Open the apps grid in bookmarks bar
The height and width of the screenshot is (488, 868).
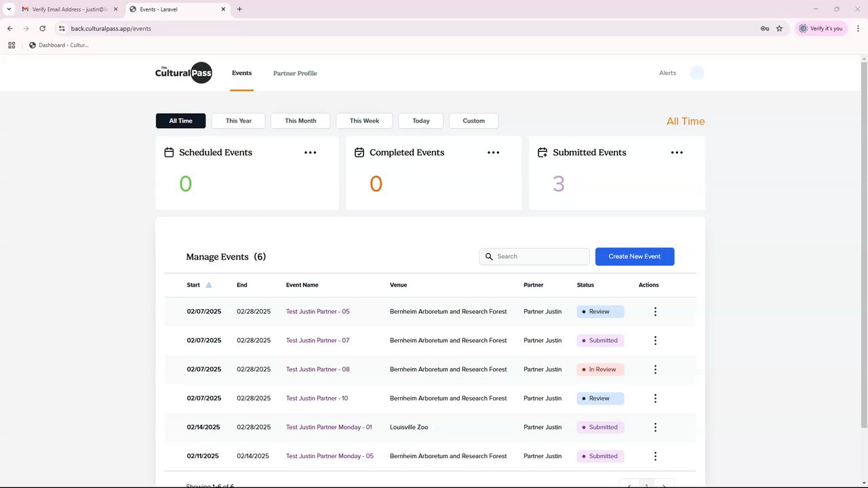pos(12,45)
